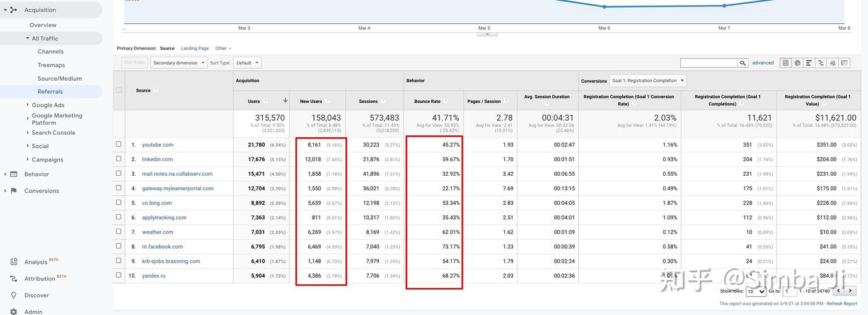Viewport: 868px width, 315px height.
Task: Open the Source/Medium report in sidebar
Action: tap(60, 79)
